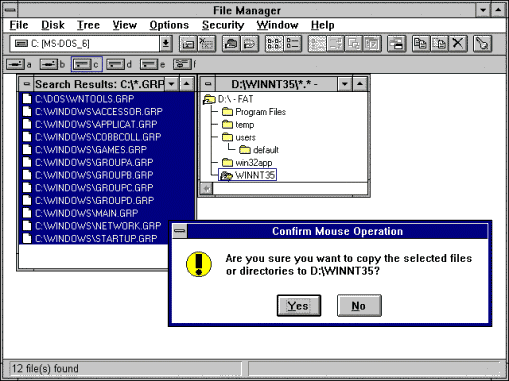Maximize the D:\WINNT35 window
The width and height of the screenshot is (509, 381).
pyautogui.click(x=360, y=84)
